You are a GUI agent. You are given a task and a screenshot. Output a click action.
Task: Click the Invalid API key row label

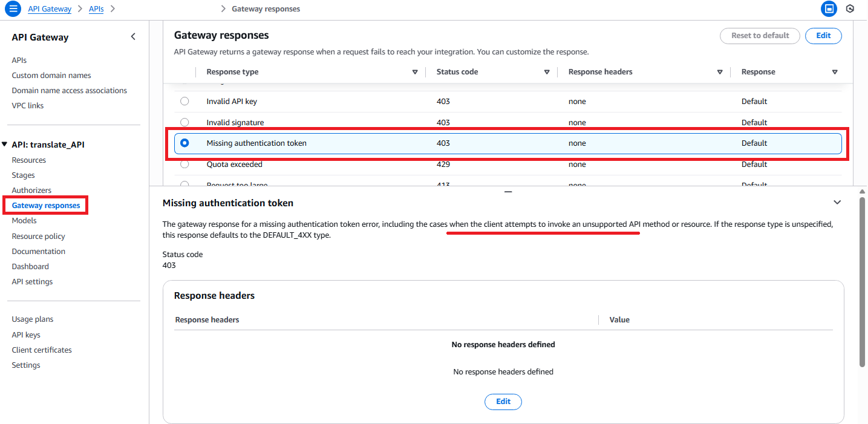[x=232, y=101]
